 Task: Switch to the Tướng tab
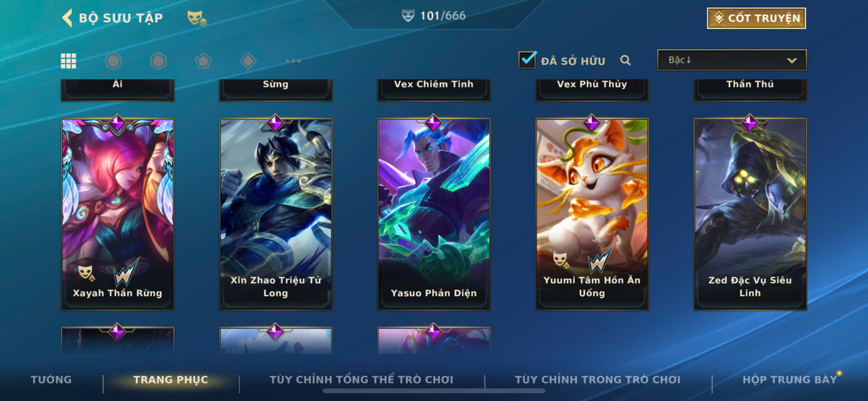pos(51,379)
